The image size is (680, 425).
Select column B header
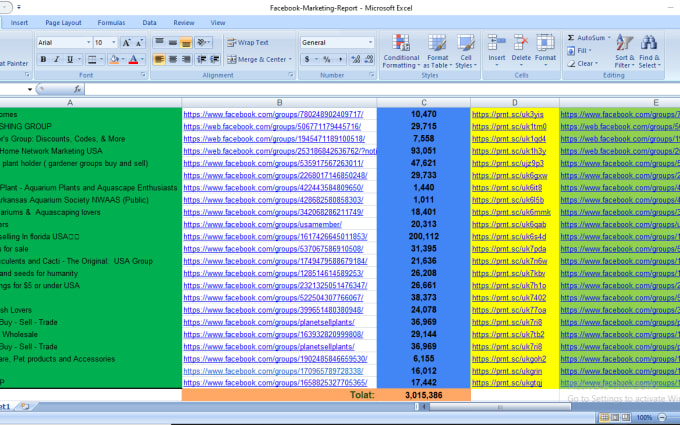279,103
